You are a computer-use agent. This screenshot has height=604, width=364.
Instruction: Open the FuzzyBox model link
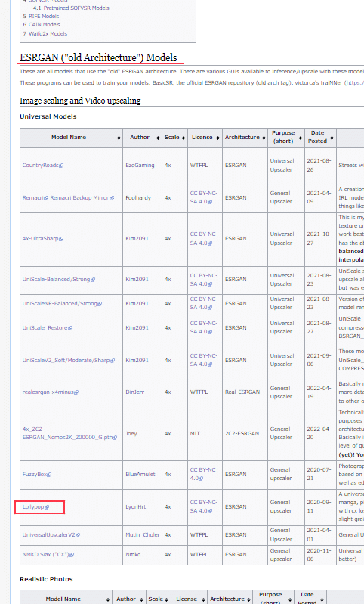tap(36, 474)
